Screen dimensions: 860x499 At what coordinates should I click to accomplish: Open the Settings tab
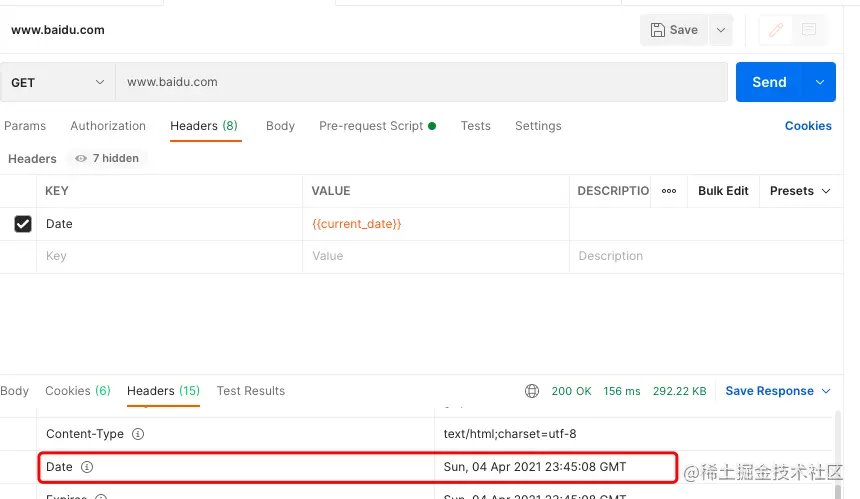coord(538,126)
